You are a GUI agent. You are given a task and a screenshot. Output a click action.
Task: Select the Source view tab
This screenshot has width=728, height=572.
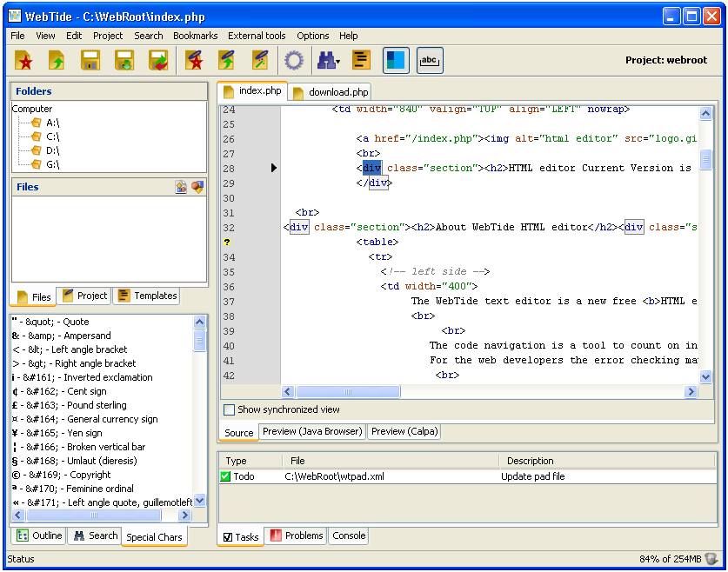click(238, 432)
